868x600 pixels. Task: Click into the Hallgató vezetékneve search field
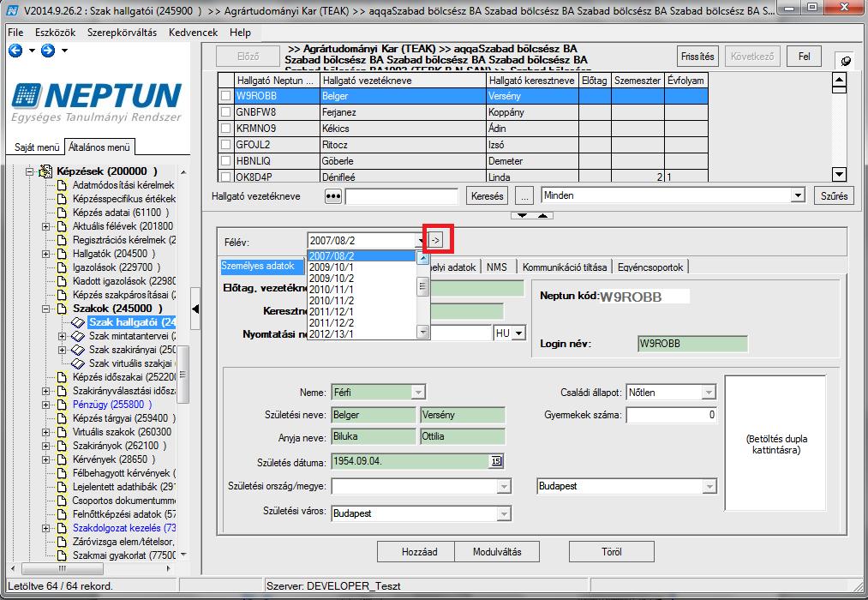(402, 196)
